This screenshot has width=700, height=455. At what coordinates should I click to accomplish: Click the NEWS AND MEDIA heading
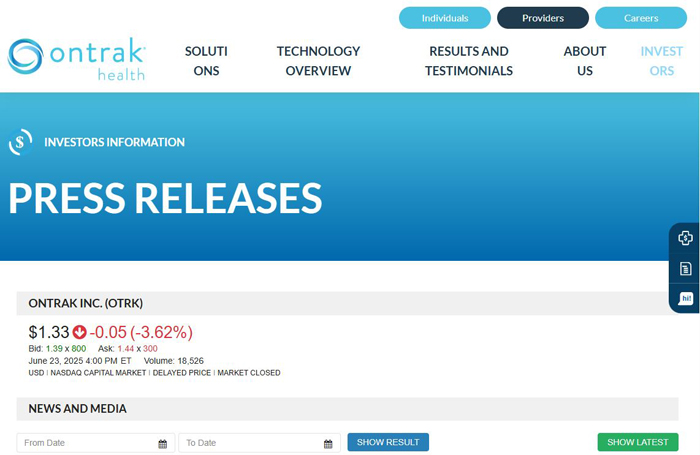78,409
